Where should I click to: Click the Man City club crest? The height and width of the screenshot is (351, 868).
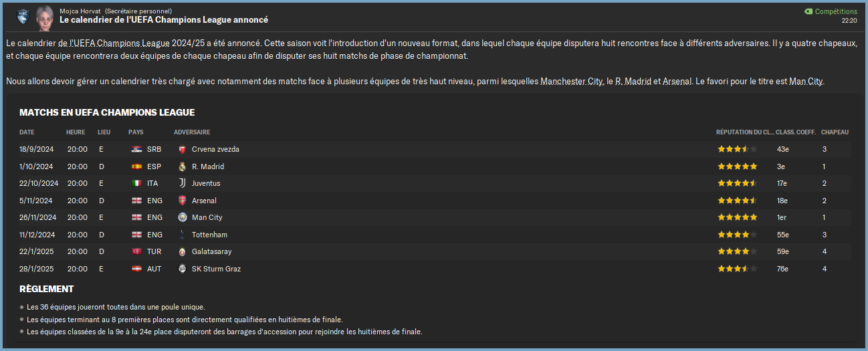pos(182,217)
